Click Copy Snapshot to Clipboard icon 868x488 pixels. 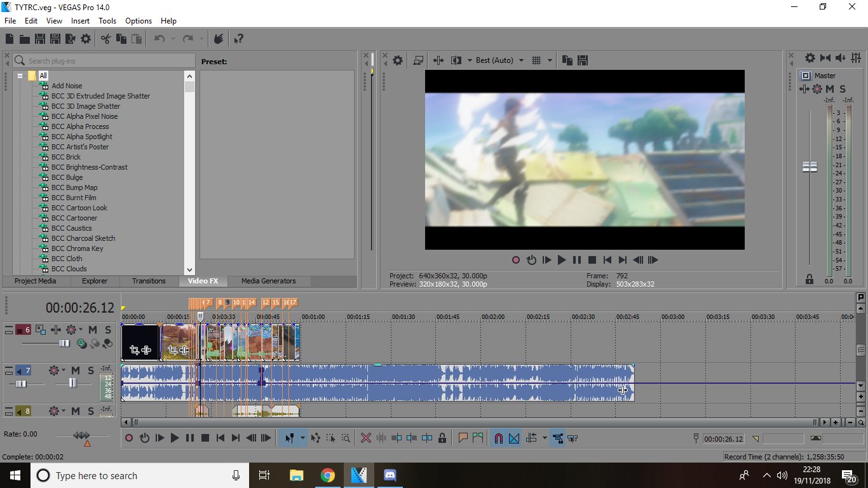click(567, 60)
